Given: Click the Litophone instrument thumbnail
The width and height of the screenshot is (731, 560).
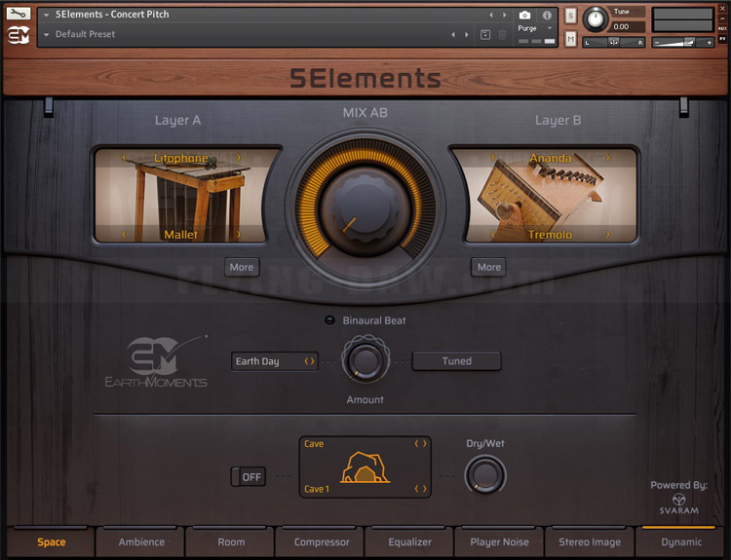Looking at the screenshot, I should pyautogui.click(x=180, y=196).
